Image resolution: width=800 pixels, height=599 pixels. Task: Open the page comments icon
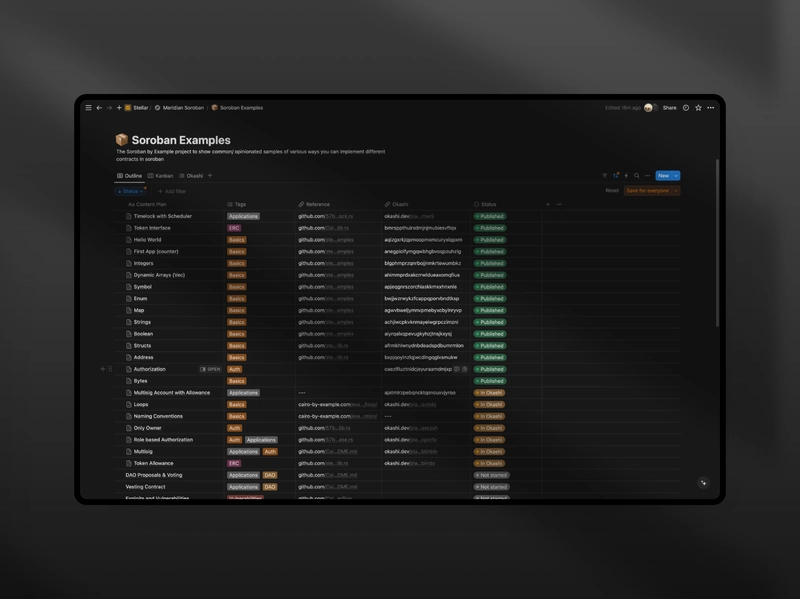click(x=686, y=108)
